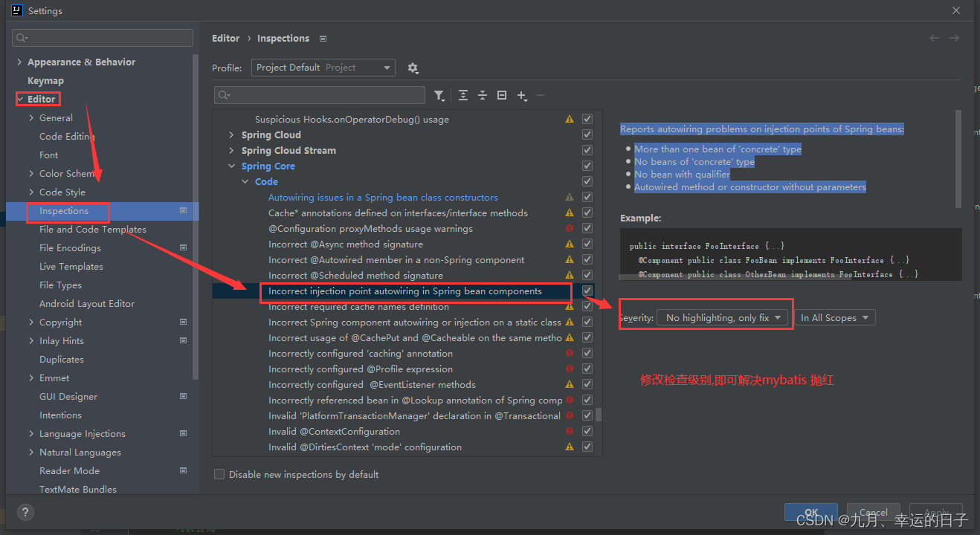
Task: Toggle the Spring Cloud inspections checkbox
Action: point(587,134)
